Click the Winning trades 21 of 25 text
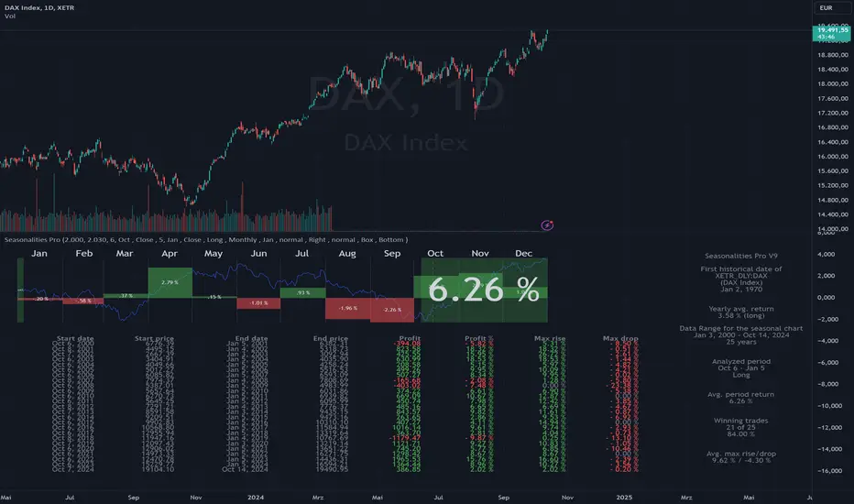Screen dimensions: 854x504 click(x=740, y=427)
